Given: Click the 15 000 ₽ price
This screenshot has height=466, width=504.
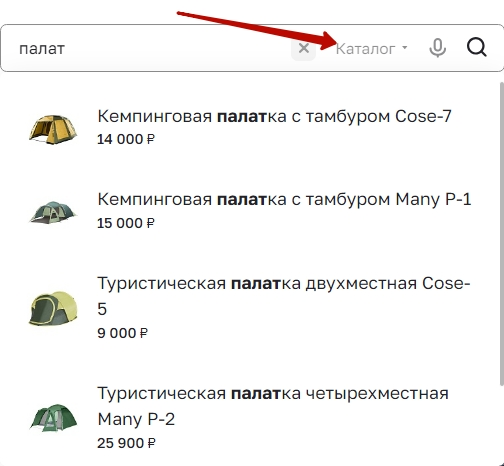Looking at the screenshot, I should [x=126, y=223].
